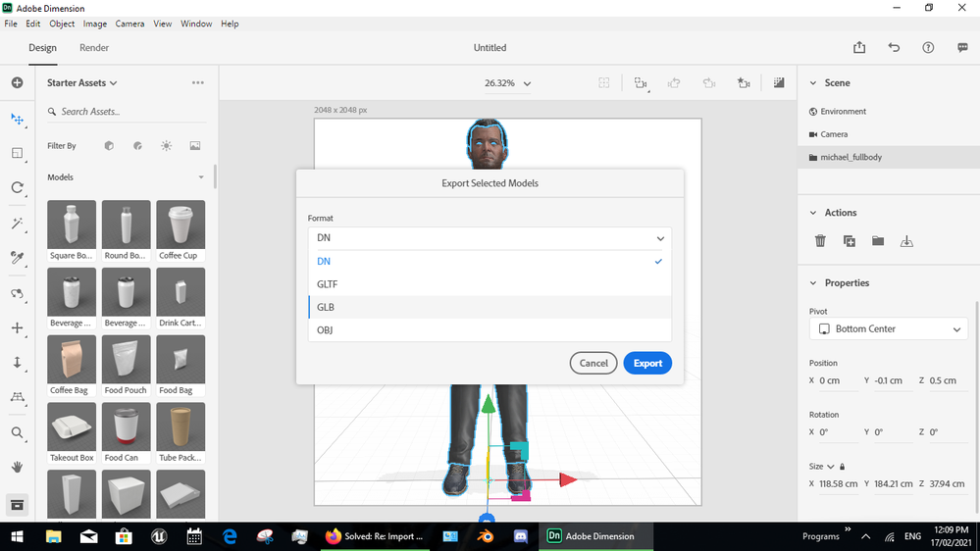The width and height of the screenshot is (980, 551).
Task: Select the Food Can model thumbnail
Action: click(x=127, y=426)
